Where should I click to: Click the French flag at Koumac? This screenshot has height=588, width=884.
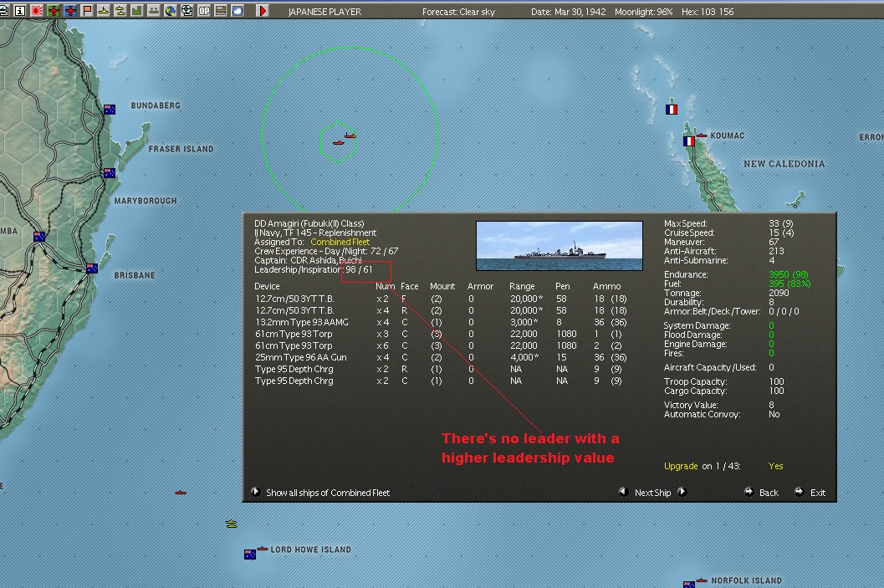pos(689,141)
